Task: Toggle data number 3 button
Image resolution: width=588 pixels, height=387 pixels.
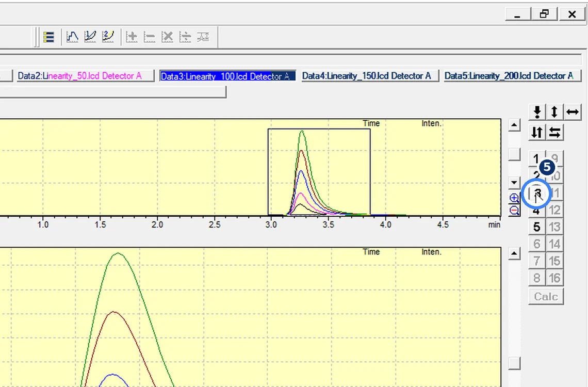Action: point(537,193)
